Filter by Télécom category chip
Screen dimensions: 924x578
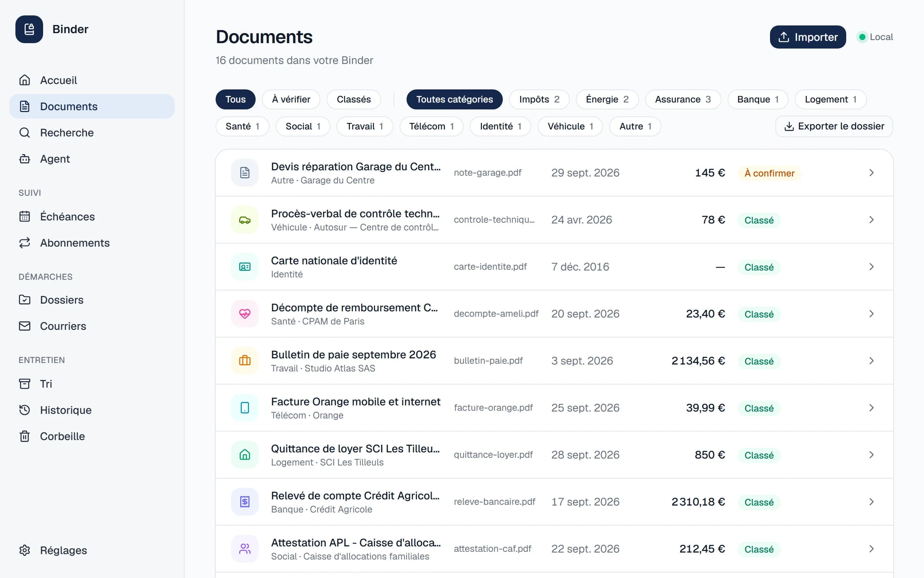coord(432,126)
